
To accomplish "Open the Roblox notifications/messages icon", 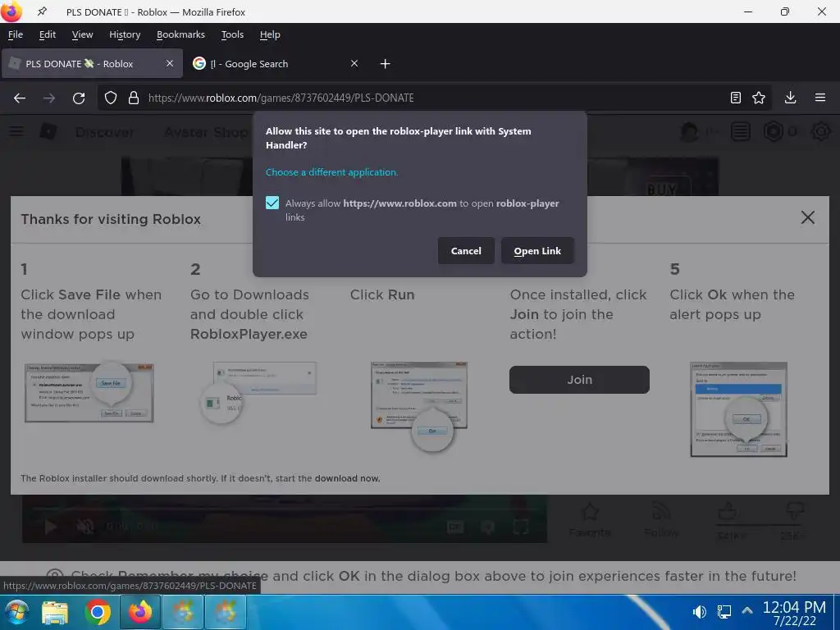I will pyautogui.click(x=741, y=132).
